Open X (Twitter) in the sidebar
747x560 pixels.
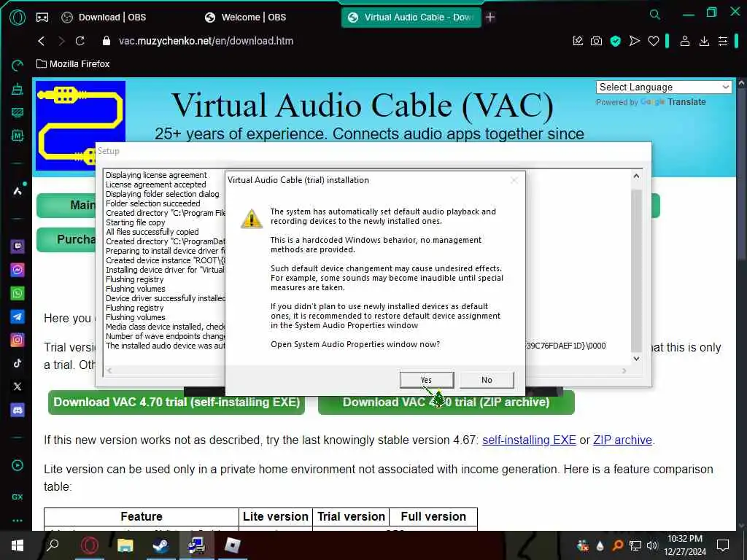pyautogui.click(x=18, y=386)
